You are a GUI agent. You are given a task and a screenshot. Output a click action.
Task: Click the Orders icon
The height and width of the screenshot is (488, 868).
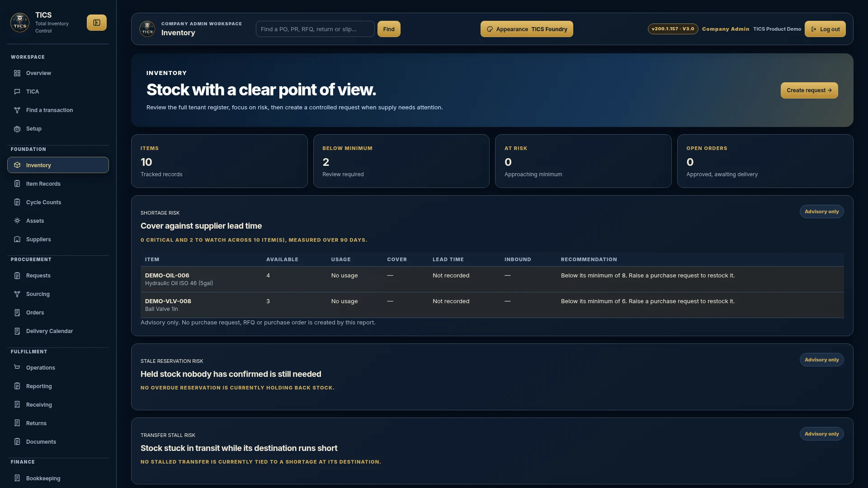click(17, 313)
